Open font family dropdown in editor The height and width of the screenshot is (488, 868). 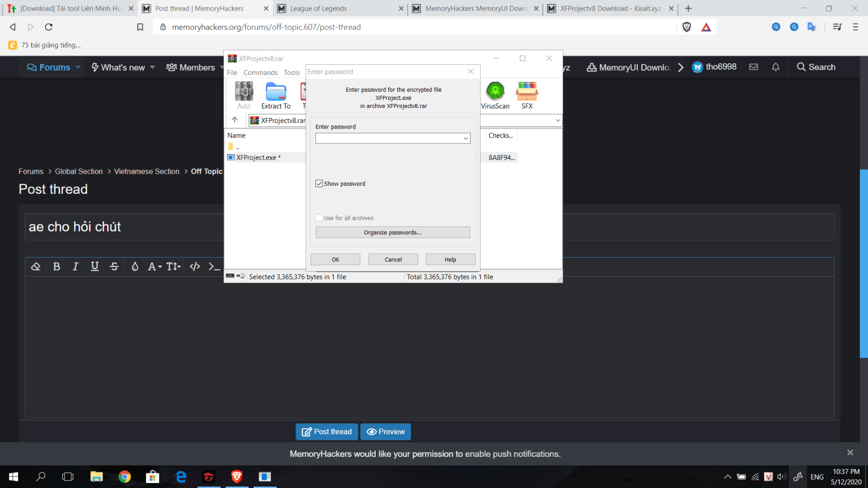click(155, 267)
